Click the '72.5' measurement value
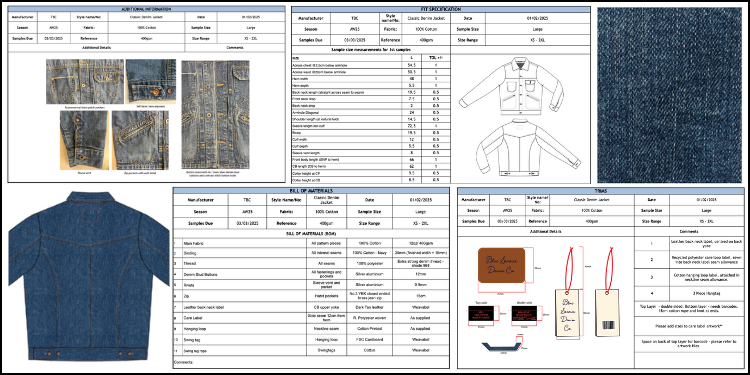Viewport: 750px width, 375px height. point(411,126)
